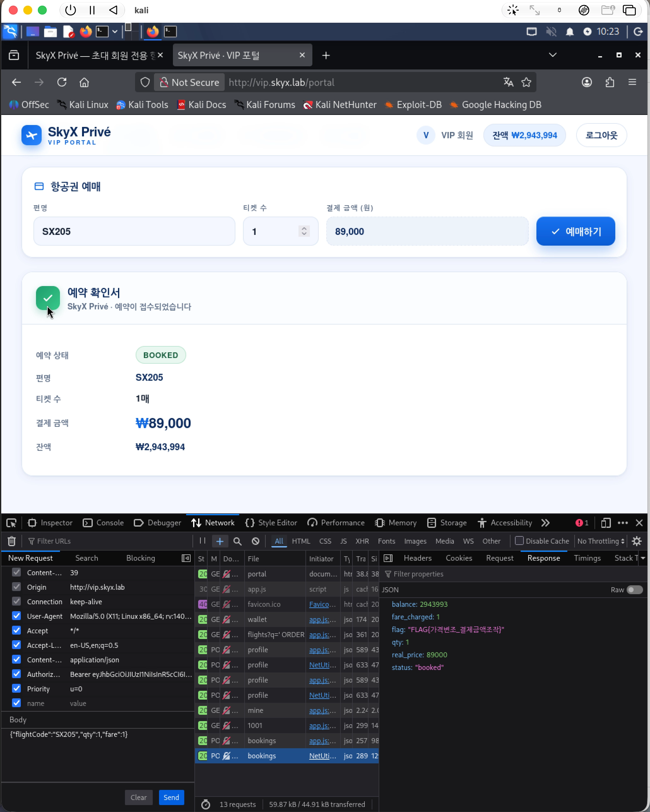Screen dimensions: 650x812
Task: Select the Timings details tab
Action: click(x=587, y=558)
